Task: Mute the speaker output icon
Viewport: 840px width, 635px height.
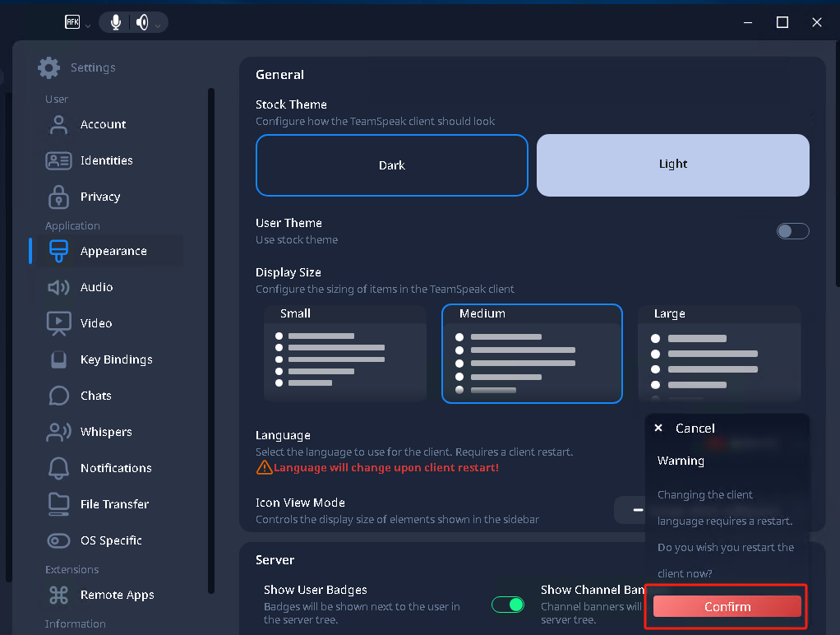Action: coord(142,22)
